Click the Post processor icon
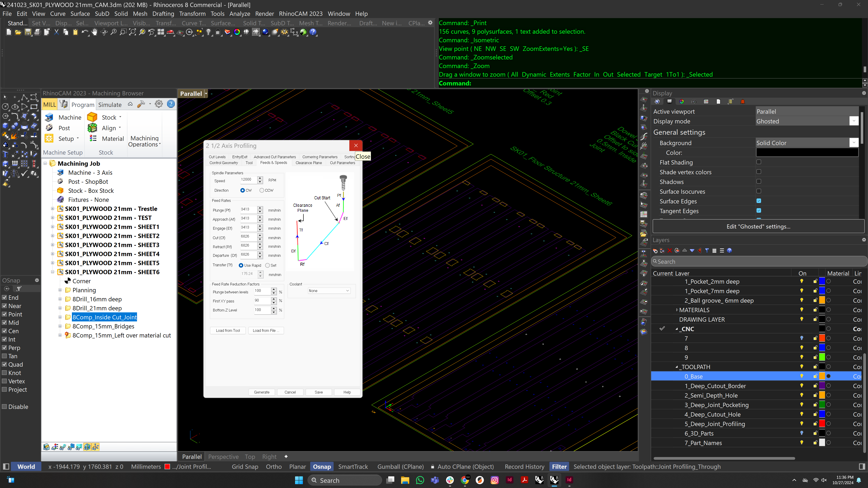This screenshot has height=488, width=868. tap(49, 128)
